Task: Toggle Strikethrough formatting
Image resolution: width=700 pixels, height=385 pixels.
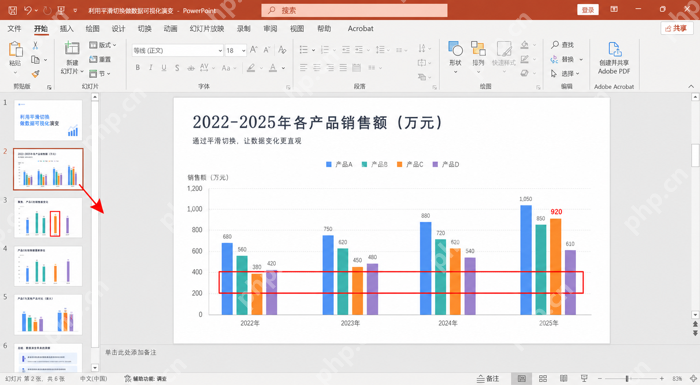Action: 191,68
